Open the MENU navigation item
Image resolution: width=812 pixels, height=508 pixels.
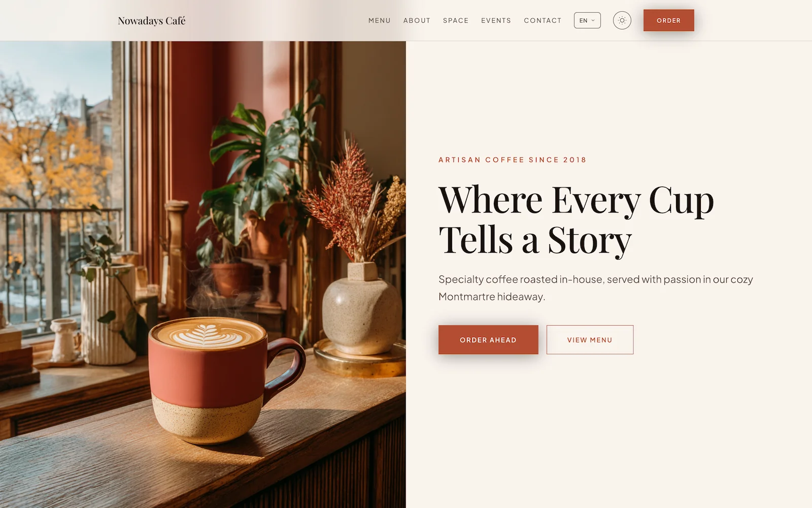click(x=380, y=20)
